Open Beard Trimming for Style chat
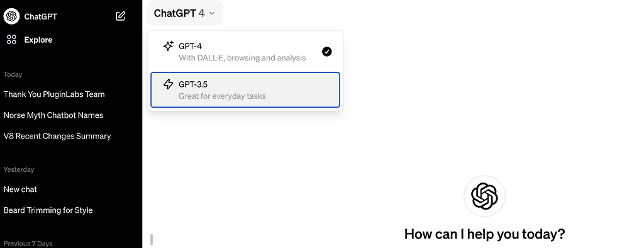 (x=48, y=210)
